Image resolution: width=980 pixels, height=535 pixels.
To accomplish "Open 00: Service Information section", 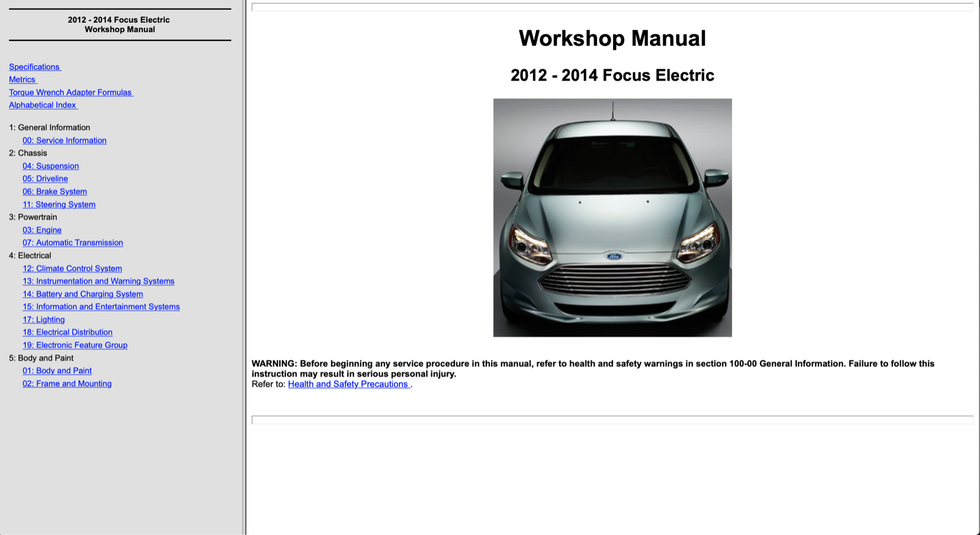I will (64, 141).
